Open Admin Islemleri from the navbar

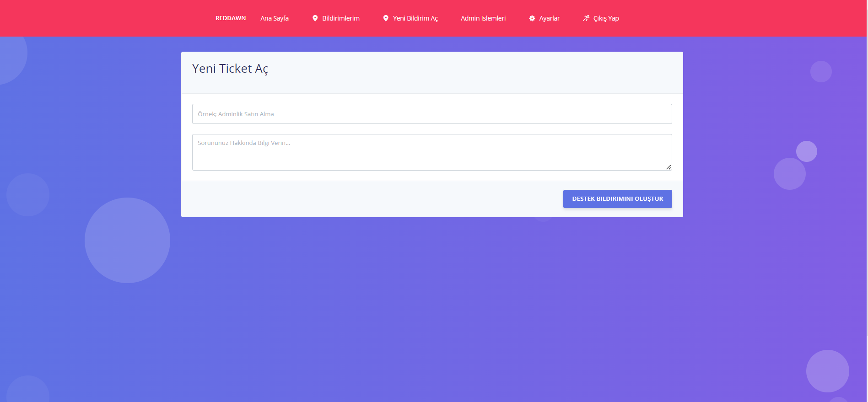[483, 18]
